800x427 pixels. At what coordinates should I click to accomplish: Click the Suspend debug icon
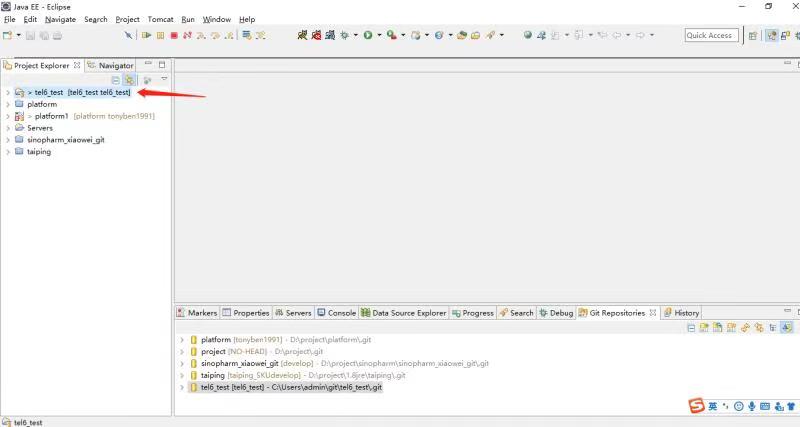click(x=160, y=35)
